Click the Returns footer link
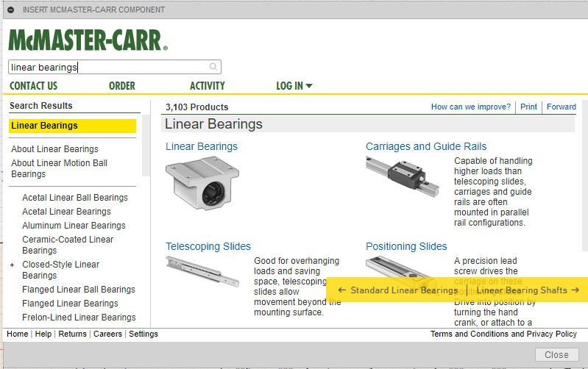The width and height of the screenshot is (588, 369). tap(72, 334)
